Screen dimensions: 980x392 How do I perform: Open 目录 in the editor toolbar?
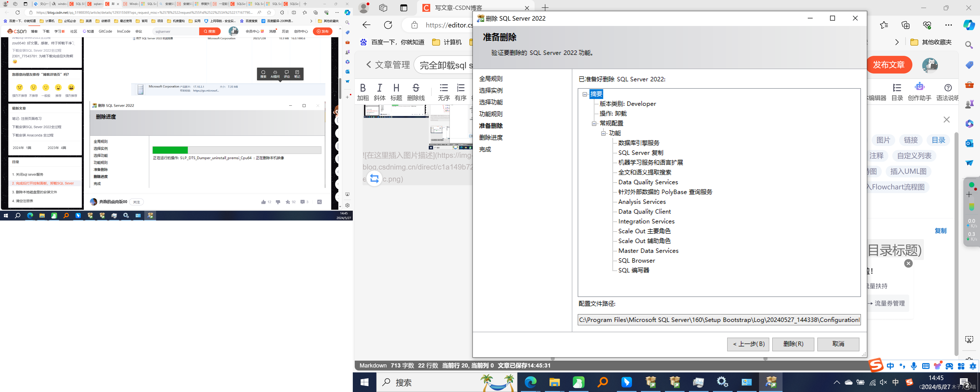pos(897,92)
